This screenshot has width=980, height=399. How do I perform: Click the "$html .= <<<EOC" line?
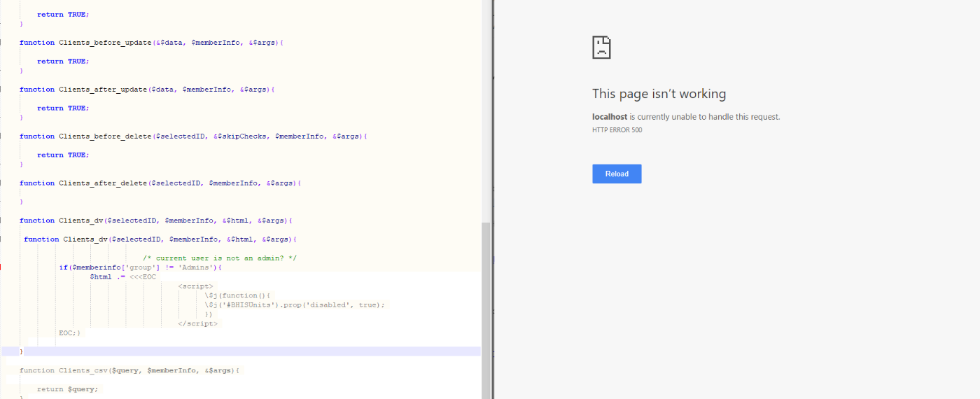pos(123,277)
